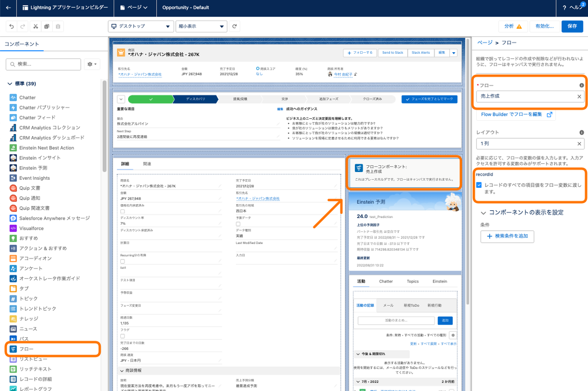Switch to the 関連 tab
This screenshot has height=391, width=588.
(147, 164)
